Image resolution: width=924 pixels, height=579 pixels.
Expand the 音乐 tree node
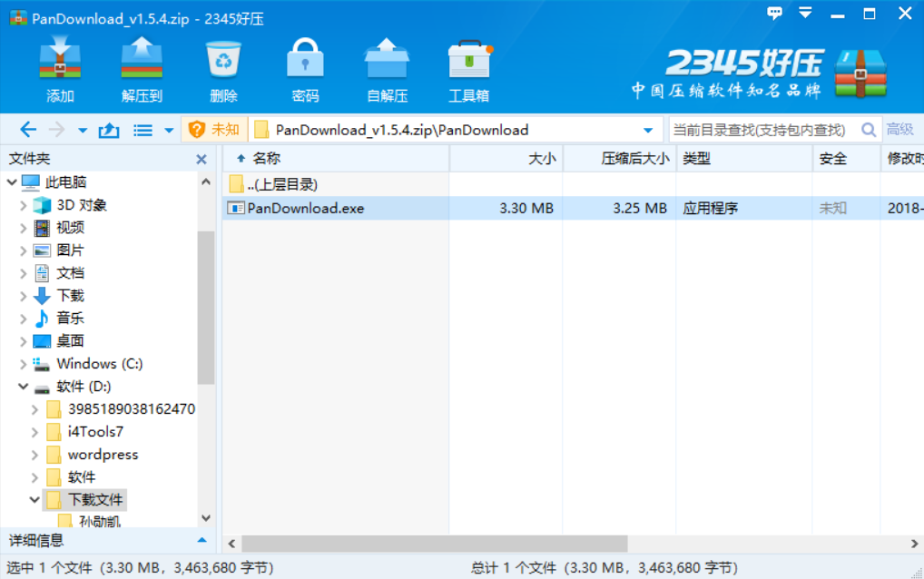click(23, 318)
